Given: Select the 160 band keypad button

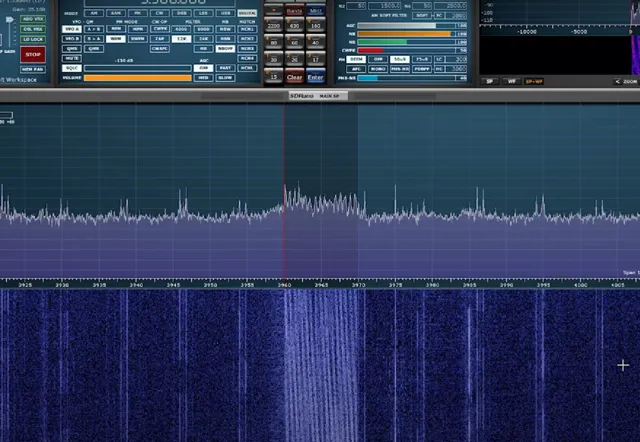Looking at the screenshot, I should pyautogui.click(x=315, y=26).
